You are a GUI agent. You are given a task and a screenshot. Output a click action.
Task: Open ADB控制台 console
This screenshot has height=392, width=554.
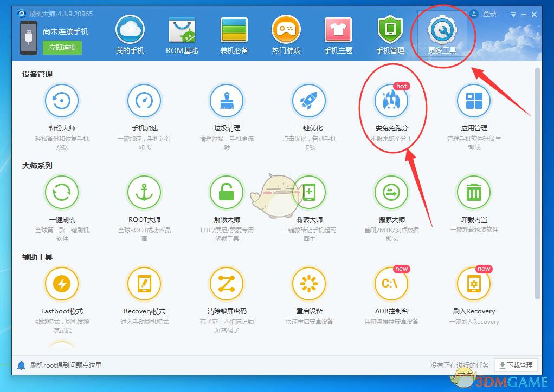click(x=391, y=284)
